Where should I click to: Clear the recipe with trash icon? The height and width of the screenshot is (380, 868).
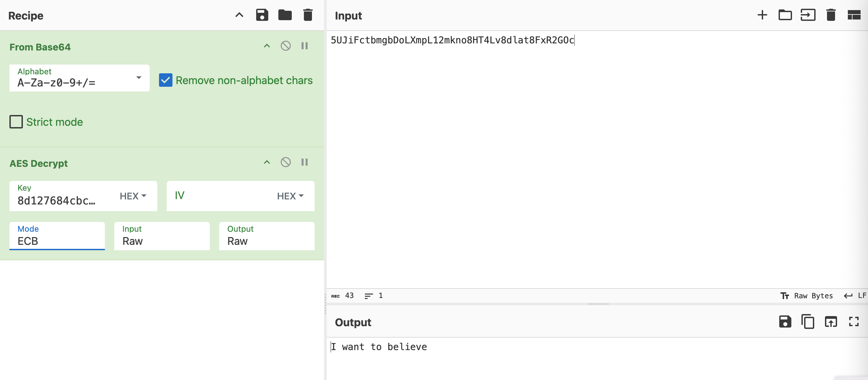pos(308,15)
